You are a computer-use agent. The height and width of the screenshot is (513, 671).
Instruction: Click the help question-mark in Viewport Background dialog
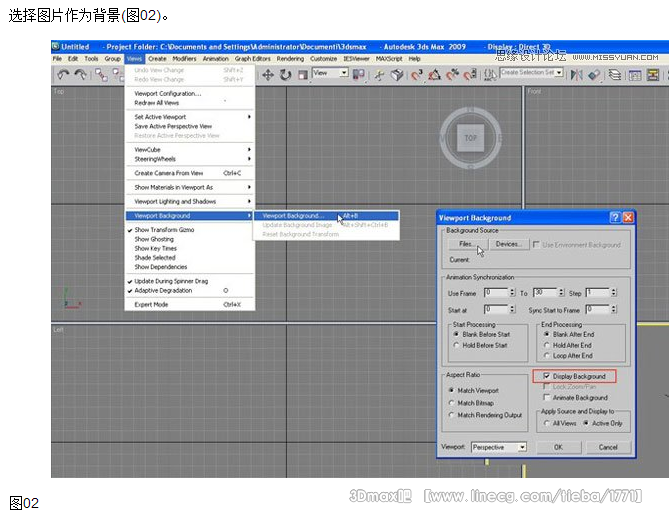click(x=615, y=217)
